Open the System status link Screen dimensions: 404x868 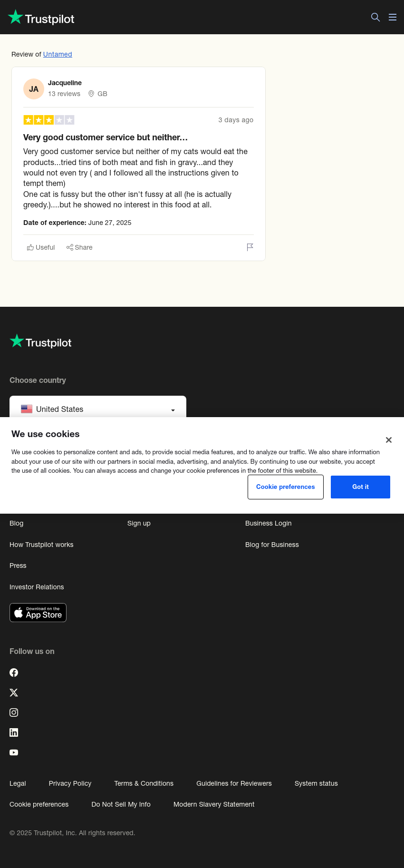(x=316, y=783)
